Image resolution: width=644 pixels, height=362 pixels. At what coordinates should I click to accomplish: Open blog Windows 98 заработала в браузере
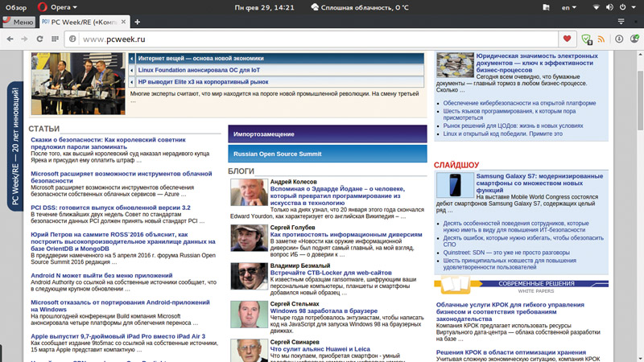pyautogui.click(x=324, y=311)
